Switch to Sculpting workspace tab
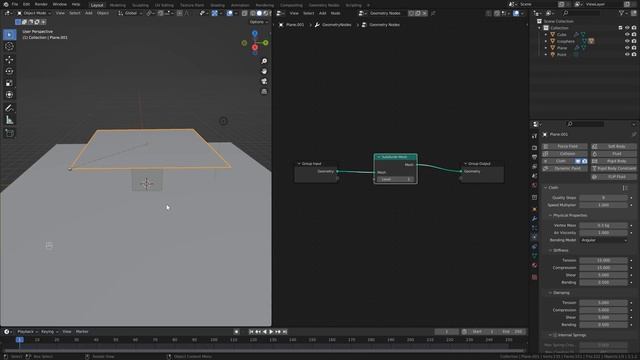This screenshot has width=640, height=360. [140, 5]
